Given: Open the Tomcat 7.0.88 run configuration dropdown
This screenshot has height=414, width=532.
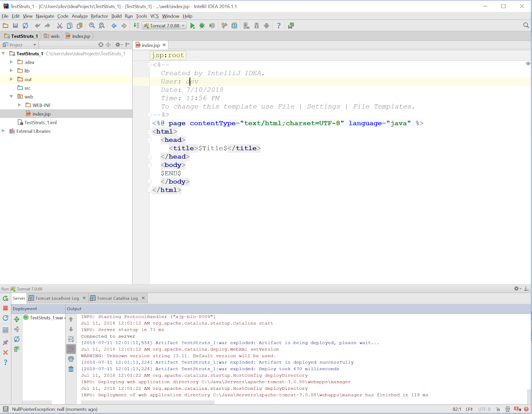Looking at the screenshot, I should tap(164, 26).
